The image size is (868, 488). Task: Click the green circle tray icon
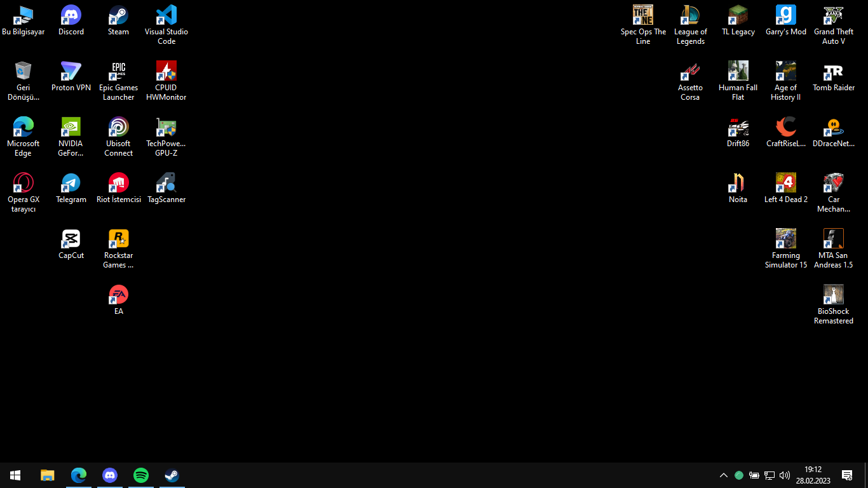[739, 475]
